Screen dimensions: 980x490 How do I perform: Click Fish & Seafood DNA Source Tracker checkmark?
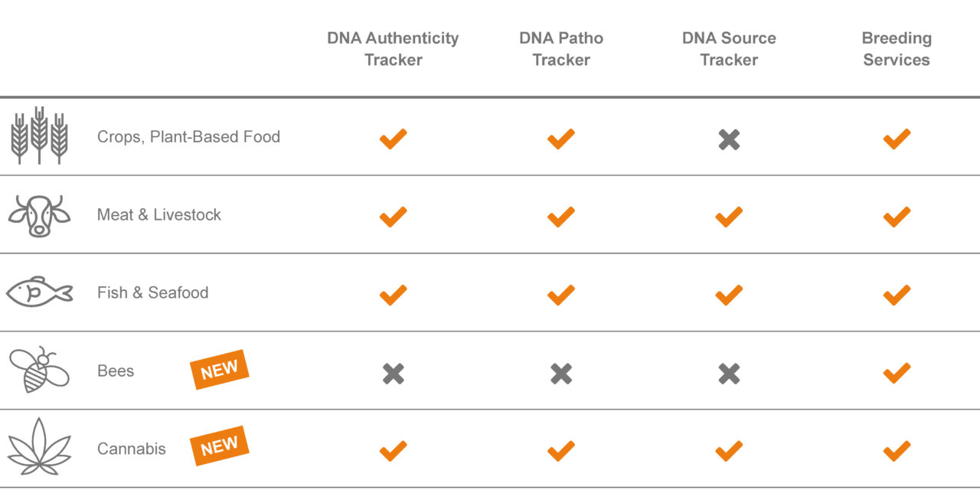click(729, 295)
